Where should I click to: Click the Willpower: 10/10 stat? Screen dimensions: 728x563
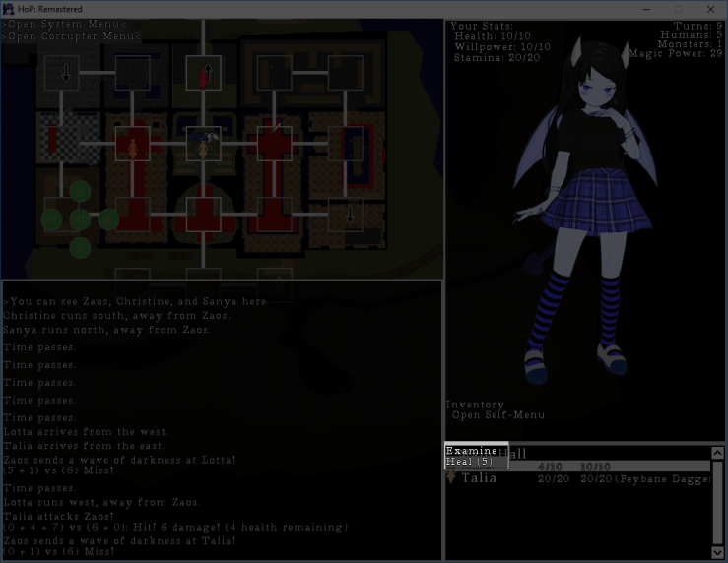[x=502, y=47]
